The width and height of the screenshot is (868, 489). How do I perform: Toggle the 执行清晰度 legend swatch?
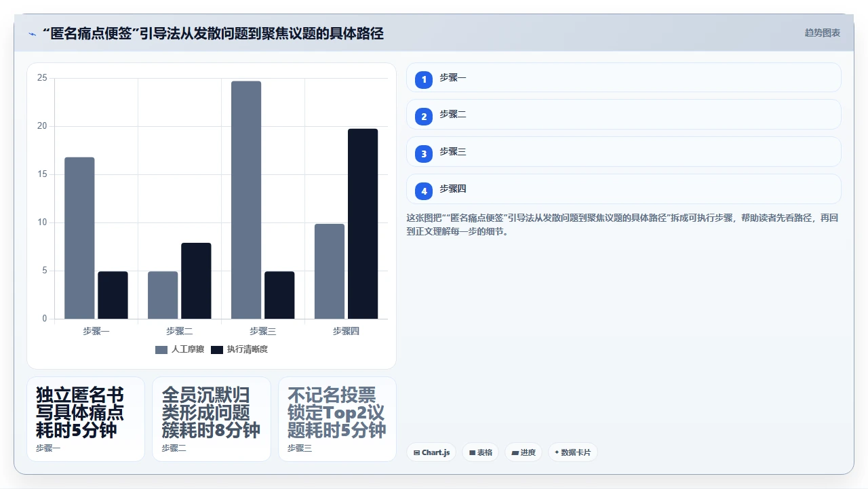(216, 349)
